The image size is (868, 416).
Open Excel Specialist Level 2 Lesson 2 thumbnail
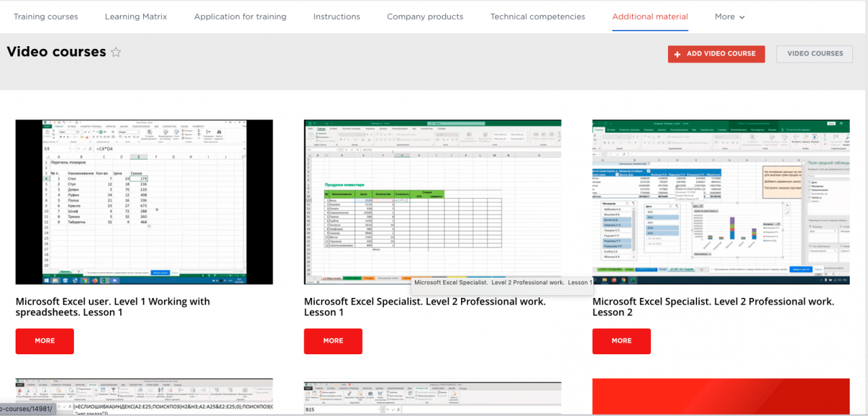(x=721, y=202)
